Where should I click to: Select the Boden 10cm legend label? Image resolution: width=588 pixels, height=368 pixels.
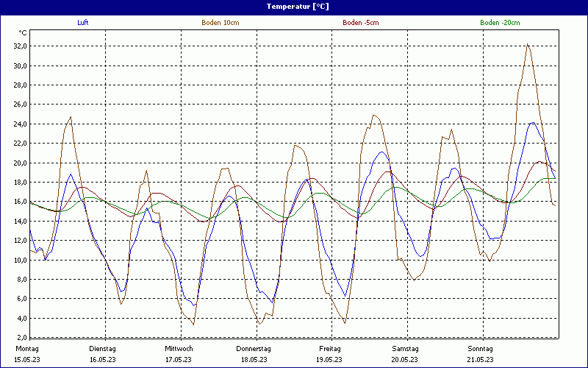coord(220,23)
